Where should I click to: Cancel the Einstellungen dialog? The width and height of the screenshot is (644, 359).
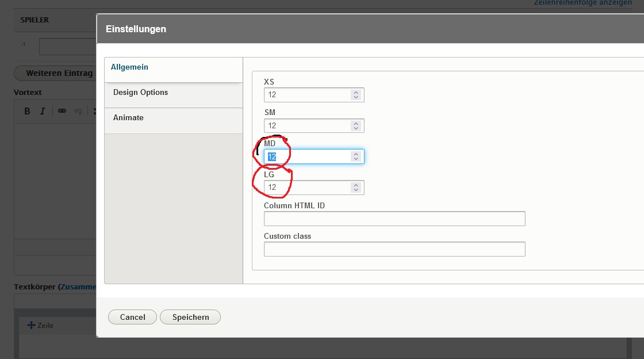click(x=132, y=317)
